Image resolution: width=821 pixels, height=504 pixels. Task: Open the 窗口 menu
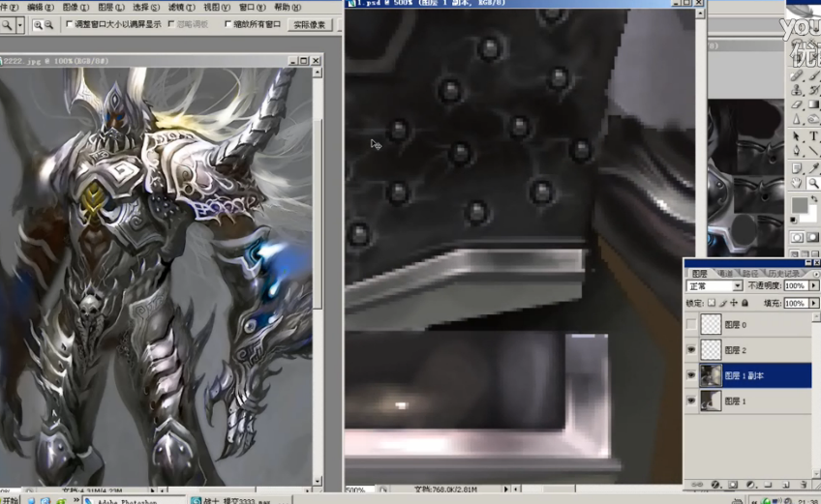coord(253,8)
